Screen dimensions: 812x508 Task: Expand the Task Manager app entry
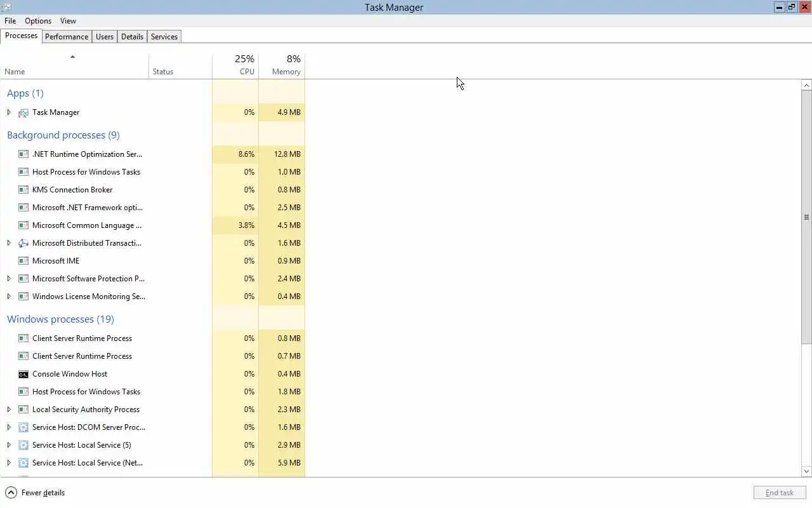click(9, 112)
